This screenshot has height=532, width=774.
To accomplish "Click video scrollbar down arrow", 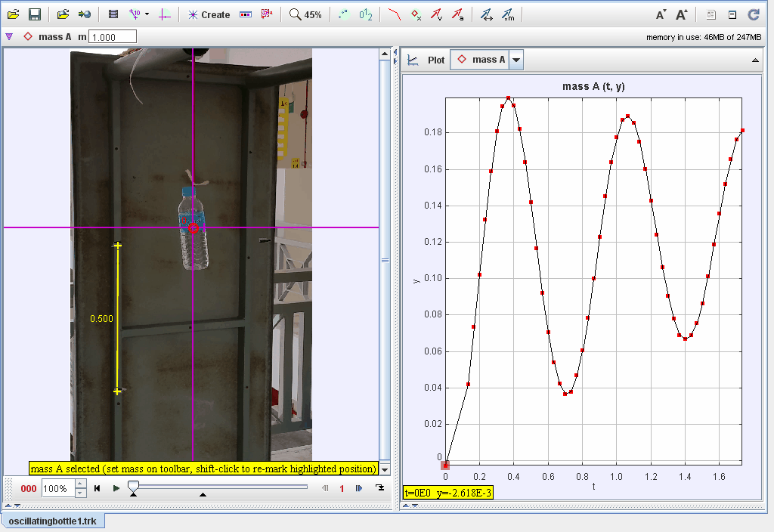I will coord(385,469).
